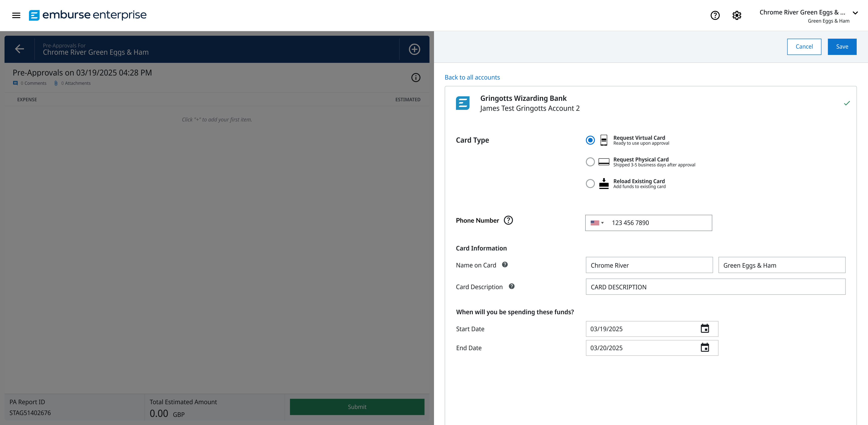Click the Name on Card help icon

pyautogui.click(x=505, y=265)
